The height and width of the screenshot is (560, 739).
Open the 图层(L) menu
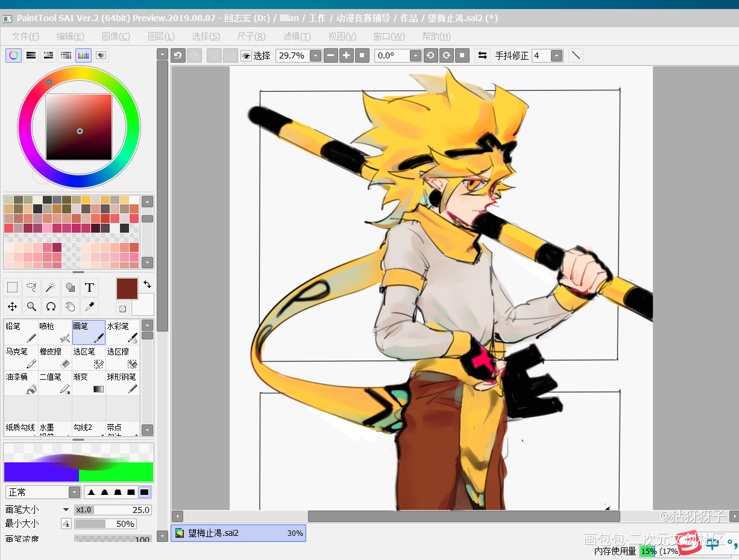(161, 36)
